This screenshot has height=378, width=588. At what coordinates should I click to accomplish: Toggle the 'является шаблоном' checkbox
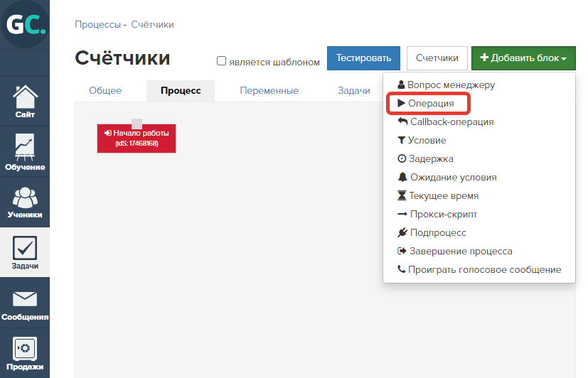(221, 60)
